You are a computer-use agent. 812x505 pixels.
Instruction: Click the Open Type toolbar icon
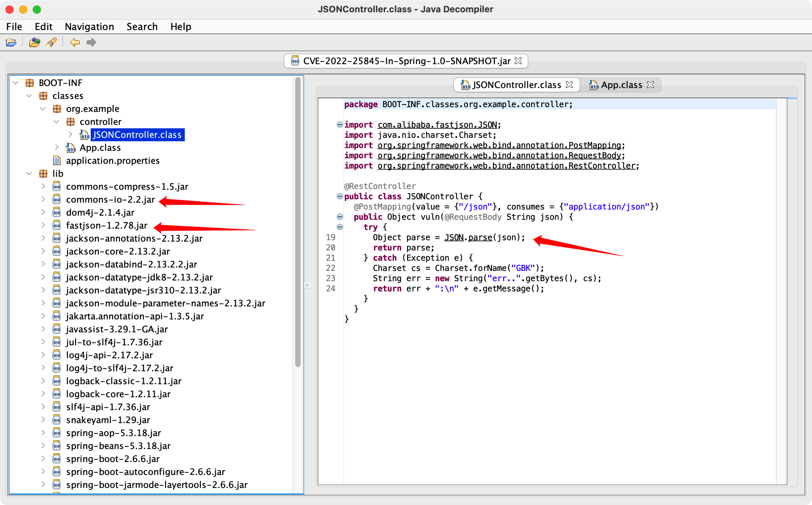point(34,42)
